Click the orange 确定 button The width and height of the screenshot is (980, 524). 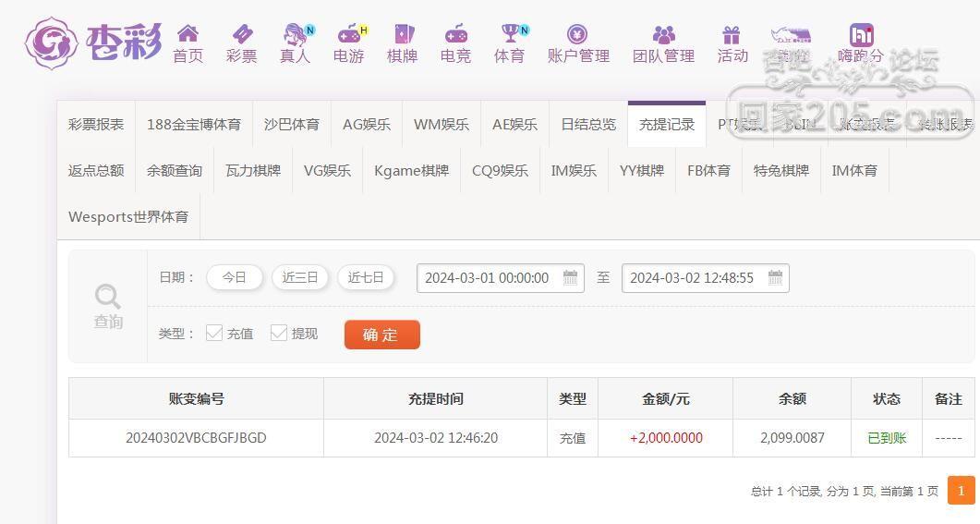381,335
